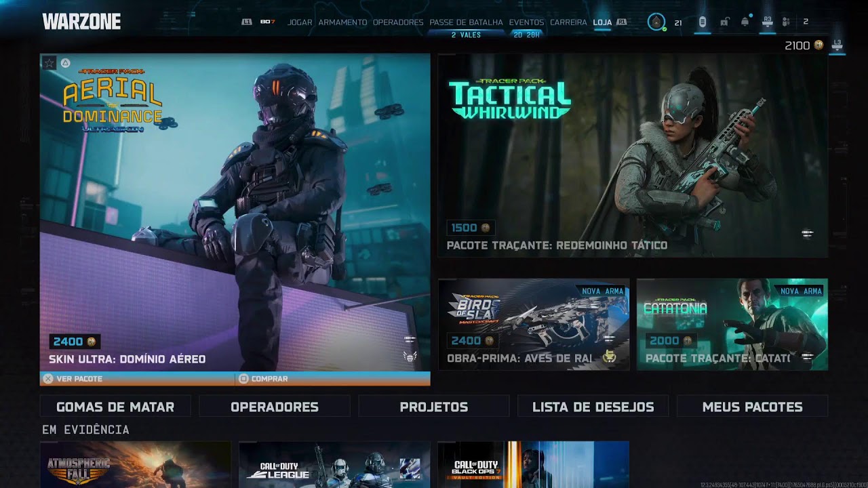Screen dimensions: 868x488
Task: Open the Atmospheric Fall featured tile
Action: pos(136,465)
